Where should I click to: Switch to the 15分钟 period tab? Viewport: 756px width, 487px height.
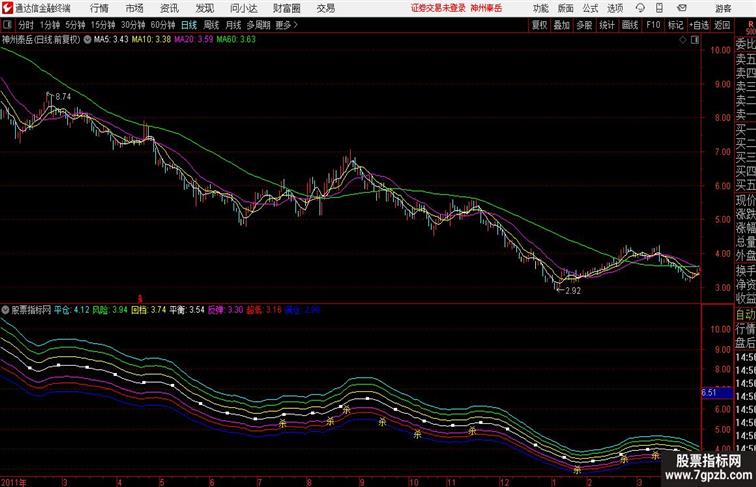[103, 25]
